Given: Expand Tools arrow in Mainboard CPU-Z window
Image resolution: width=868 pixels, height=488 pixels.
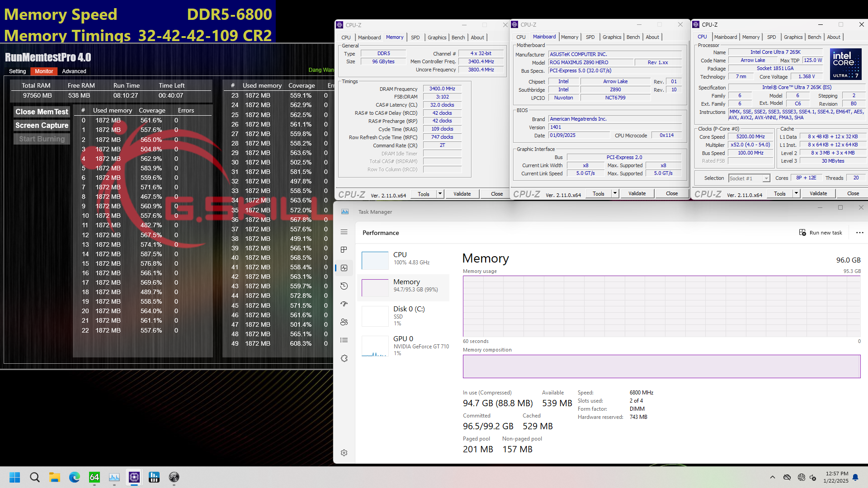Looking at the screenshot, I should (615, 193).
